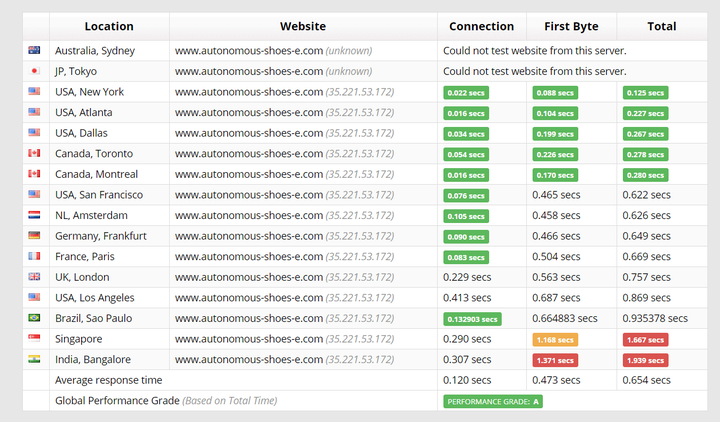Click the Website column header
Viewport: 720px width, 422px height.
303,27
